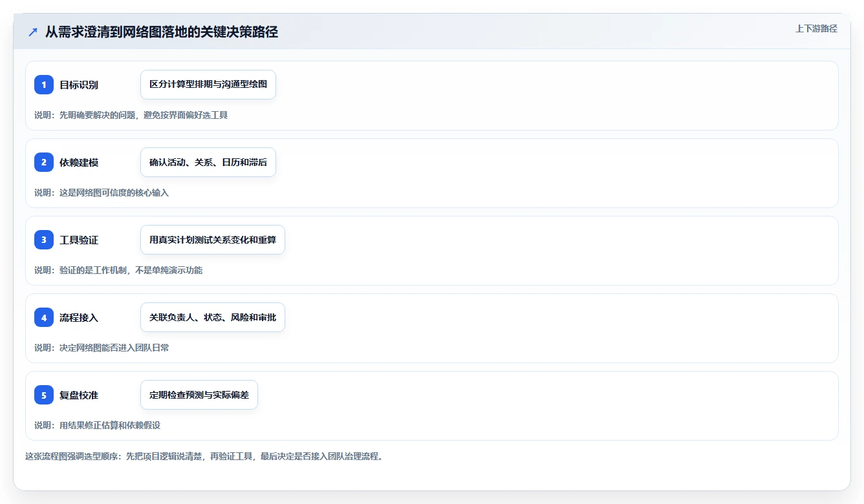Click the step 4 number badge
The image size is (864, 504).
coord(44,317)
